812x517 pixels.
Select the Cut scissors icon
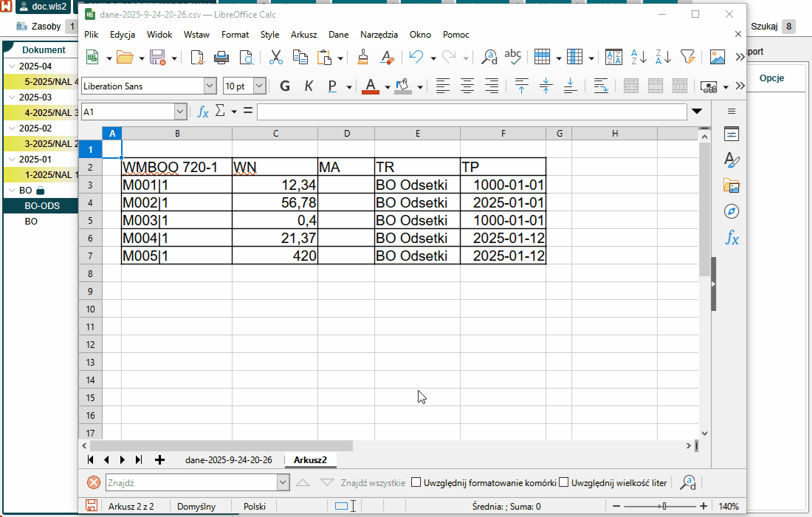click(276, 58)
